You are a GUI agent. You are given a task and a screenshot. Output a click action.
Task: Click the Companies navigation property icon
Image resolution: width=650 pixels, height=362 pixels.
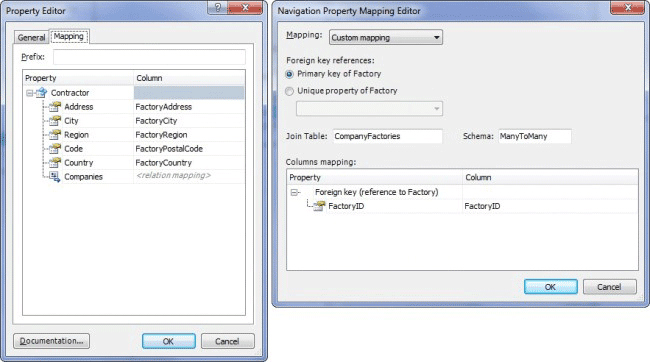[55, 177]
